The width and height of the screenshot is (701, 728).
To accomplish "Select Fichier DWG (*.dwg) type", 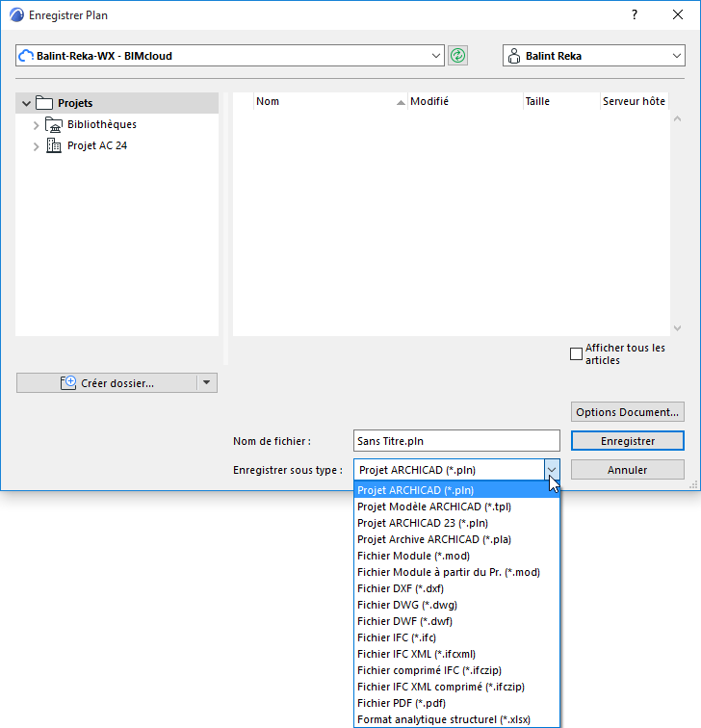I will click(x=456, y=605).
